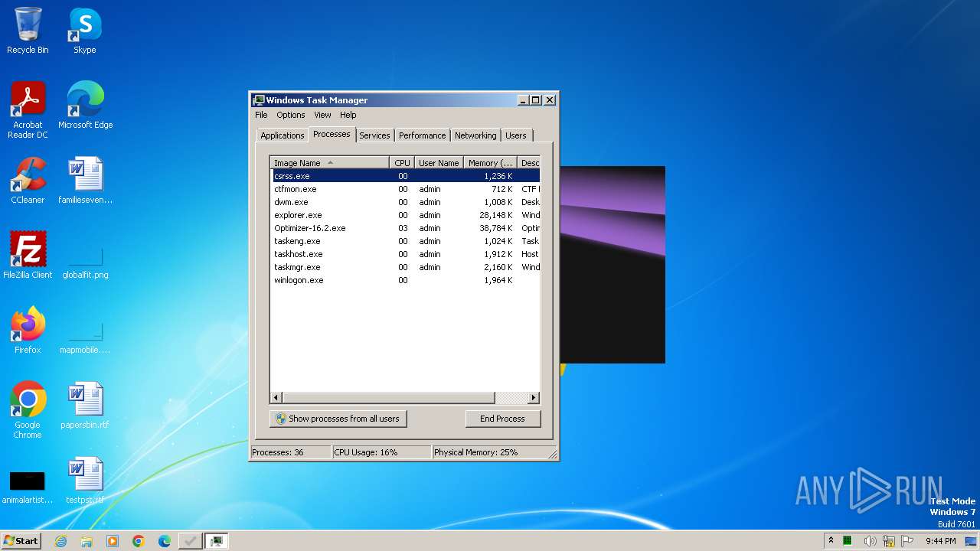Click the Show Desktop button on the taskbar

coord(972,541)
